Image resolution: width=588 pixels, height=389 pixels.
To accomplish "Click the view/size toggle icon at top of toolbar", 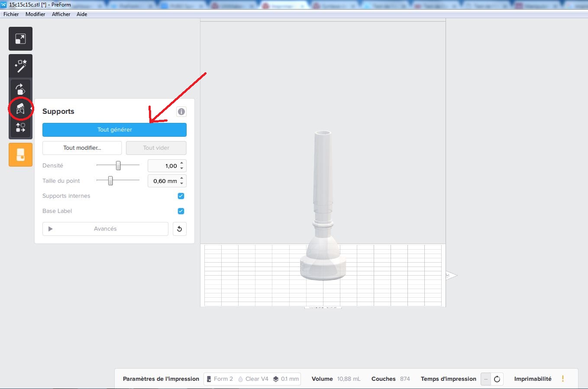I will (20, 39).
